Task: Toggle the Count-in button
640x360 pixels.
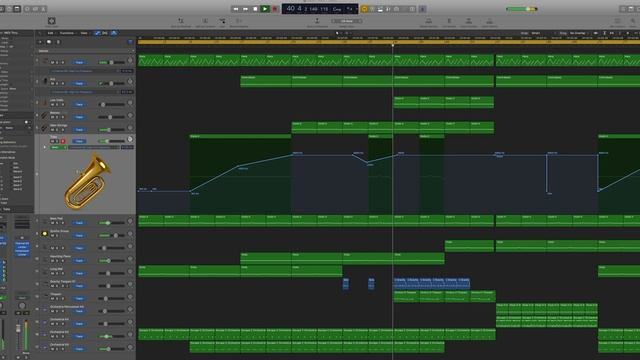Action: coord(412,9)
